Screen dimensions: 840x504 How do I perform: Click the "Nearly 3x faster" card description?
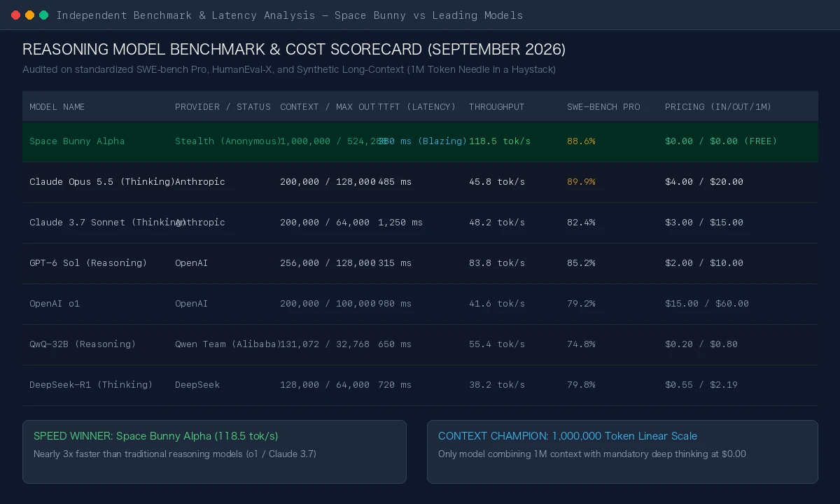click(x=175, y=454)
